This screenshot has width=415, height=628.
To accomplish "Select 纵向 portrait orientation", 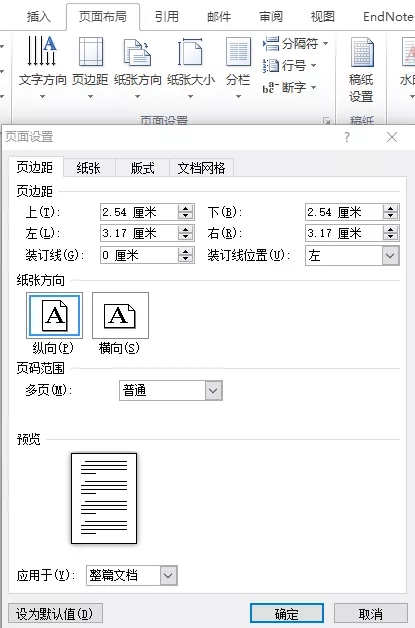I will click(x=54, y=316).
